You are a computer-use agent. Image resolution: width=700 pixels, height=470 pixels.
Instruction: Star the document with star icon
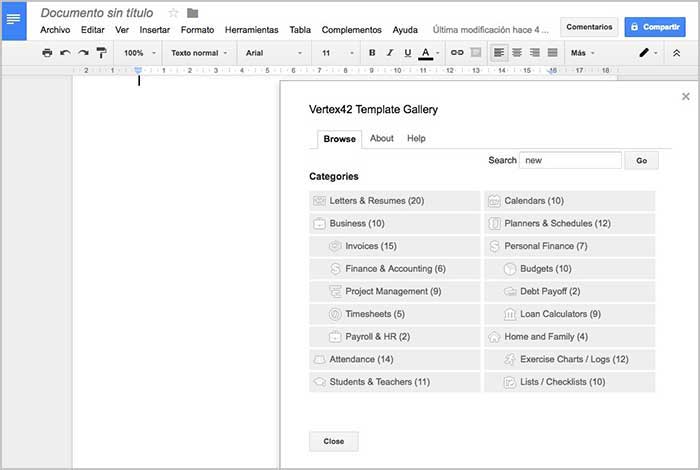coord(173,13)
